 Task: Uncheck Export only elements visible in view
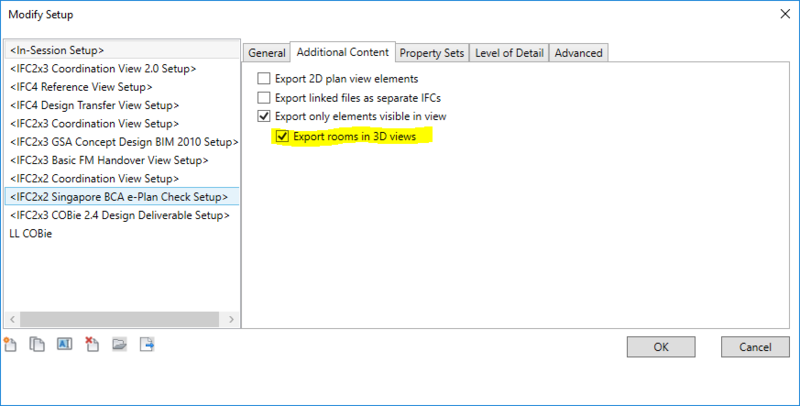[264, 116]
